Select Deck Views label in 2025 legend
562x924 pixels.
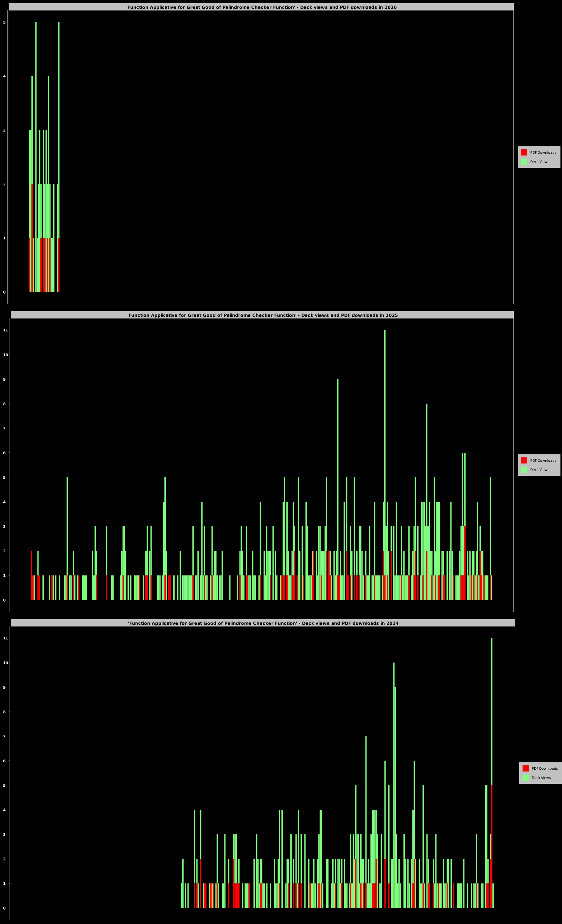point(540,470)
